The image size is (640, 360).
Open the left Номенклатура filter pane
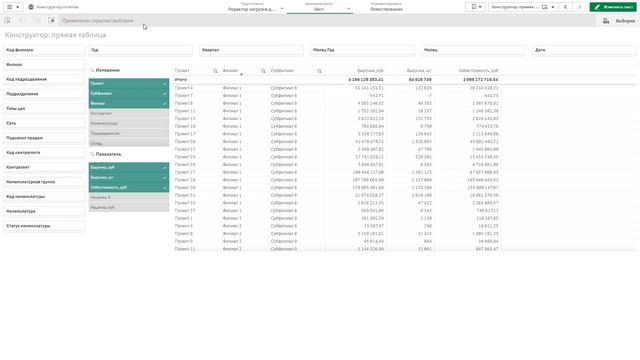(x=44, y=211)
